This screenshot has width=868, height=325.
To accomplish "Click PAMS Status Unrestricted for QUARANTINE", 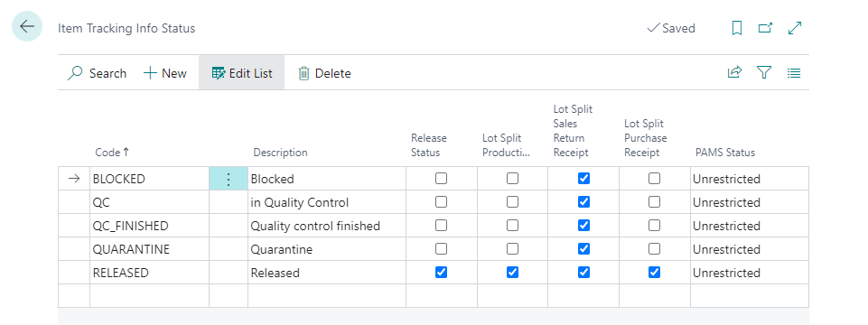I will 750,249.
